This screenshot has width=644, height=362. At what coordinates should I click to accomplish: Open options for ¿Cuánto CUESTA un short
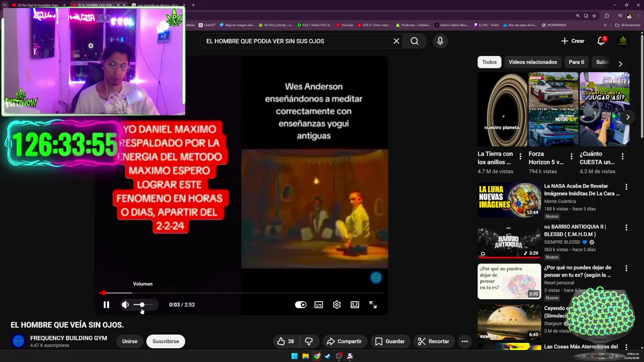pyautogui.click(x=622, y=156)
